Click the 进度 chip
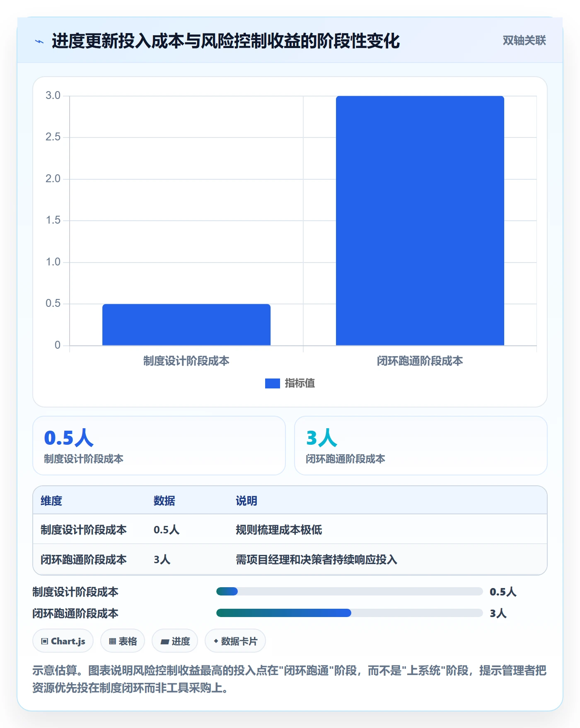 click(175, 641)
